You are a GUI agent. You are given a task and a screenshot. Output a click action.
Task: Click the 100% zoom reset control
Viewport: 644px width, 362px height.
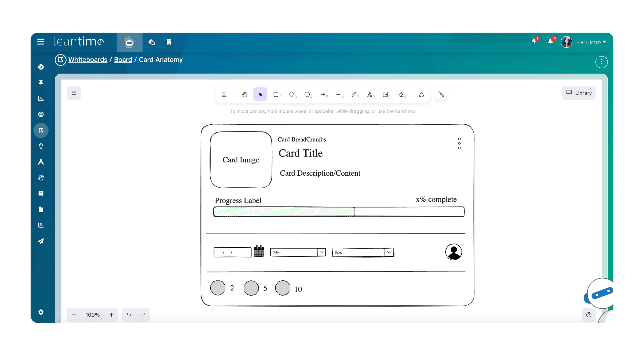92,315
